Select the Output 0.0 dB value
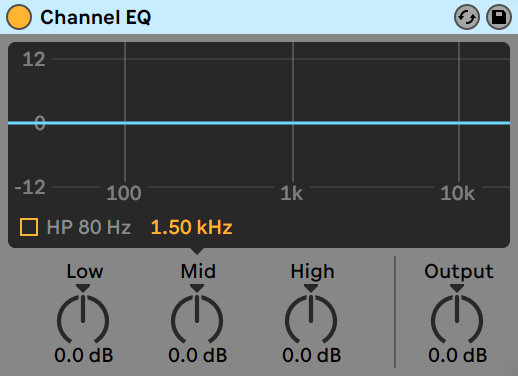The width and height of the screenshot is (518, 376). click(x=458, y=355)
